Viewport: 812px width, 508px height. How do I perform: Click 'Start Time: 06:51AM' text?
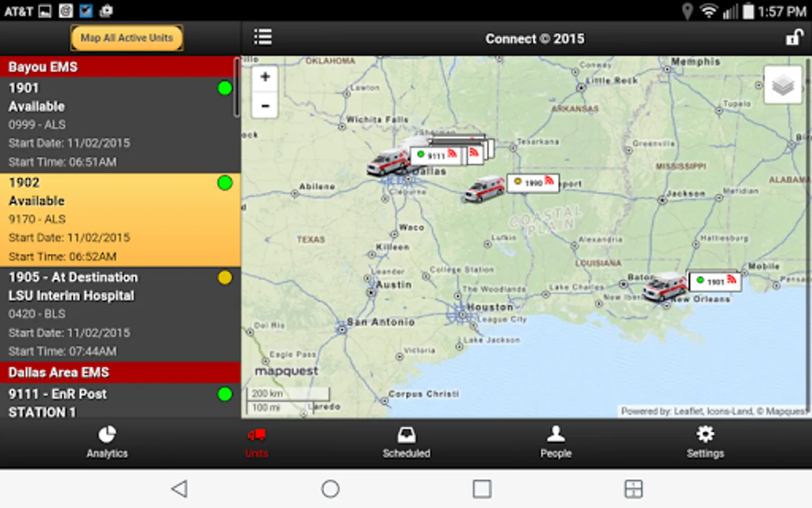coord(63,162)
